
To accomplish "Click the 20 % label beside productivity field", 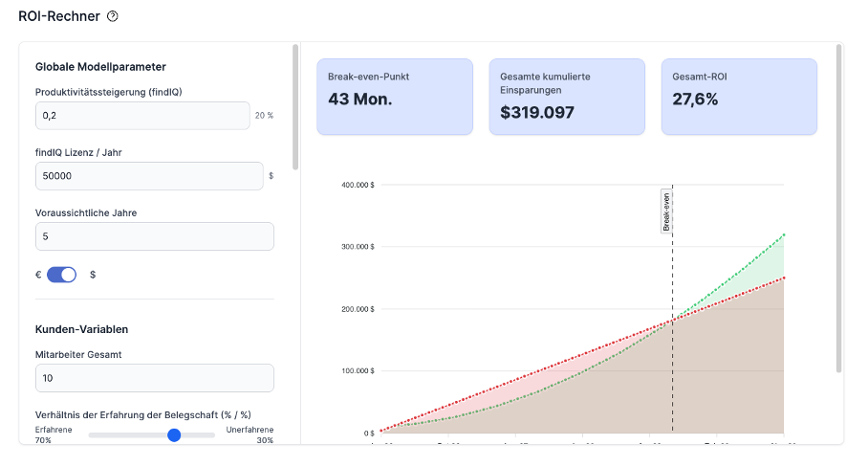I will 264,116.
